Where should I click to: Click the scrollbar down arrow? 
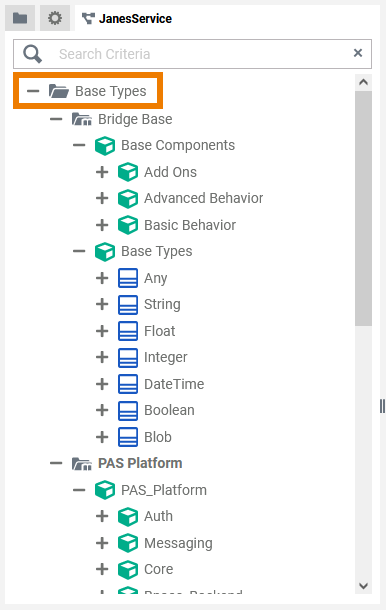coord(363,585)
